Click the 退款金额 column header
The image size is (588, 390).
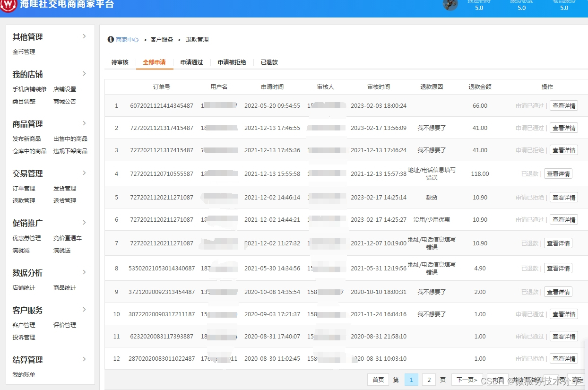tap(480, 87)
